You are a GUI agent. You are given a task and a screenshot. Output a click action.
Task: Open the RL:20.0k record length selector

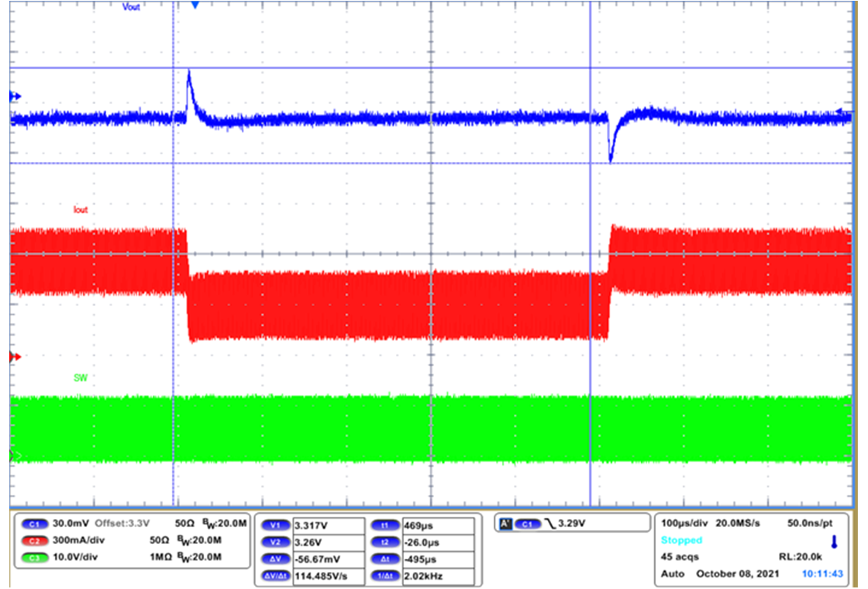[802, 556]
